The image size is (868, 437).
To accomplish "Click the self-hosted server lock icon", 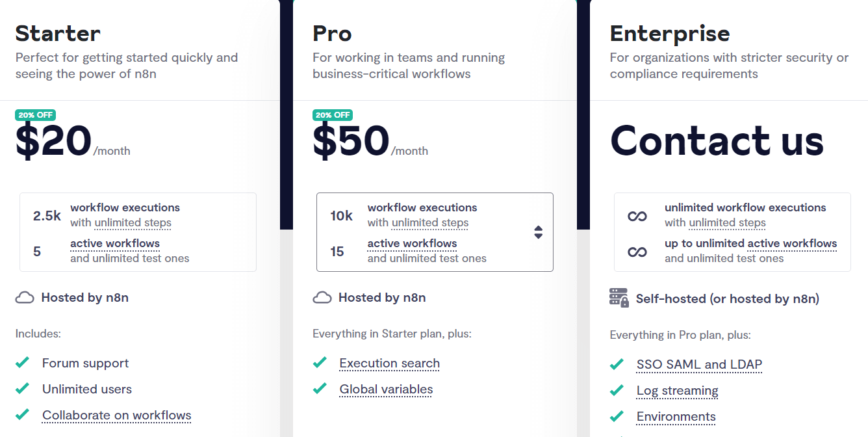I will (619, 298).
